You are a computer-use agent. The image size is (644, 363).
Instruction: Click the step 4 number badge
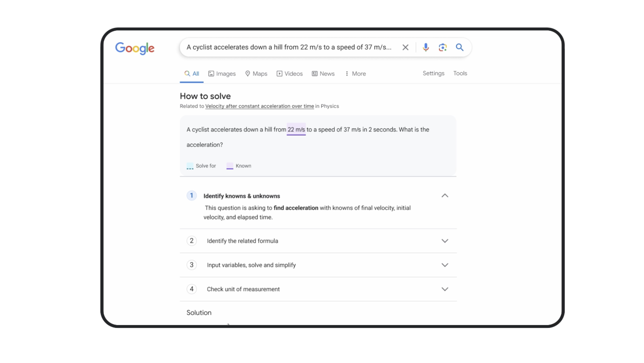192,289
